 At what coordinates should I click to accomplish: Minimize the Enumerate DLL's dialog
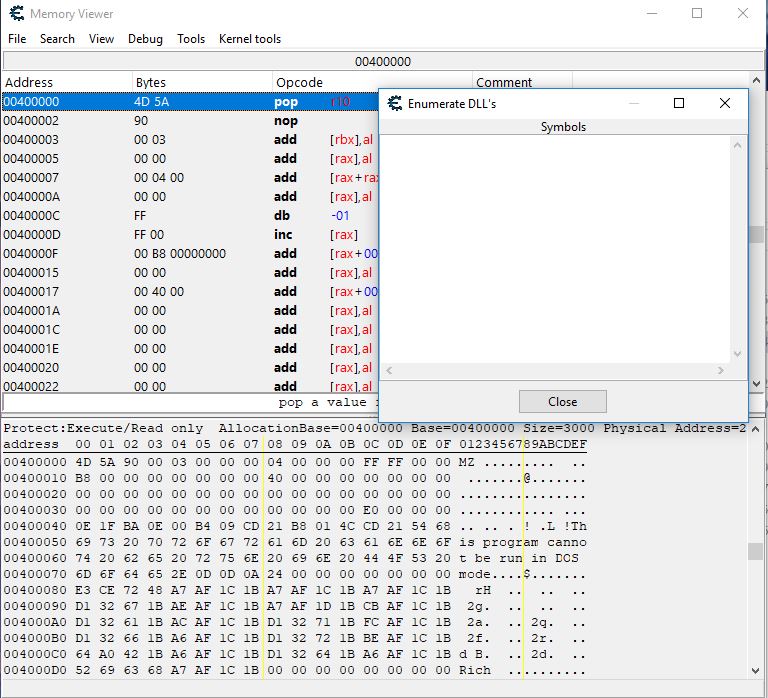[633, 103]
